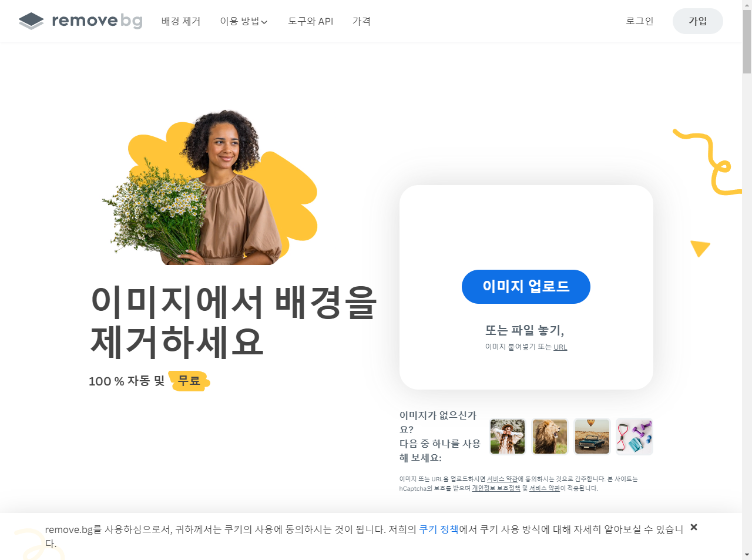Select the vintage car sample image
Viewport: 752px width, 560px height.
click(592, 437)
